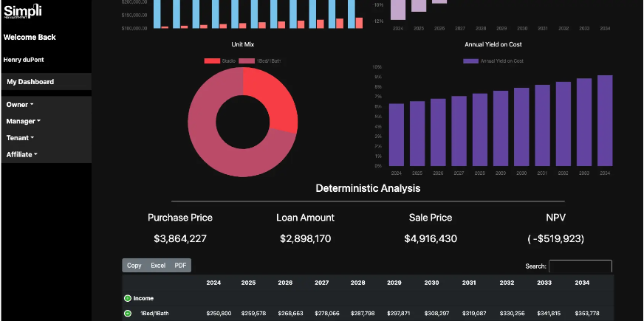Click the $297,871 cell
The width and height of the screenshot is (644, 321).
[x=400, y=313]
